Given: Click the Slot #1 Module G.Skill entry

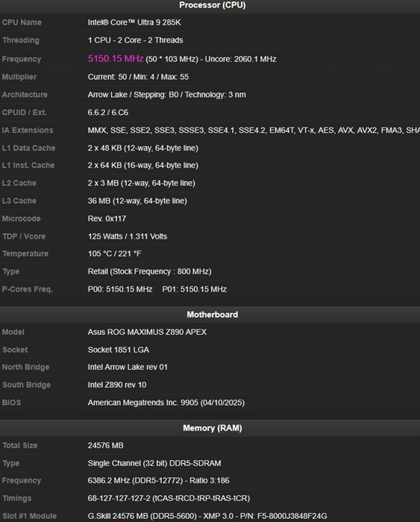Looking at the screenshot, I should (207, 516).
